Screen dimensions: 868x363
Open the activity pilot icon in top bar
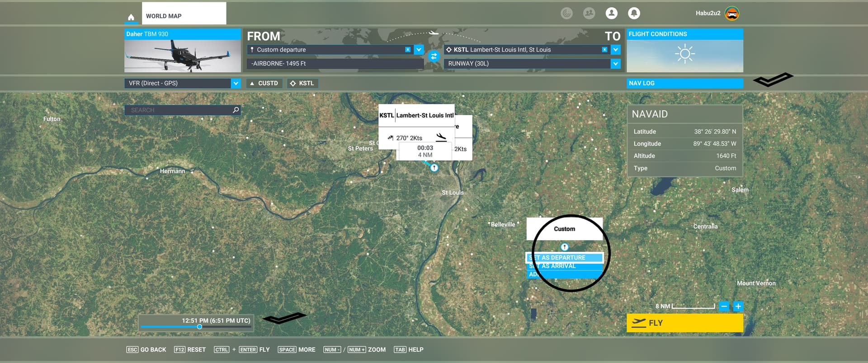point(566,14)
